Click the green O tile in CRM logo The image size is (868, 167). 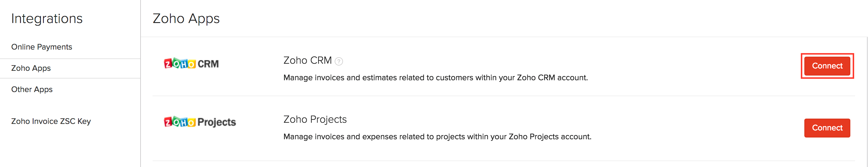tap(176, 63)
